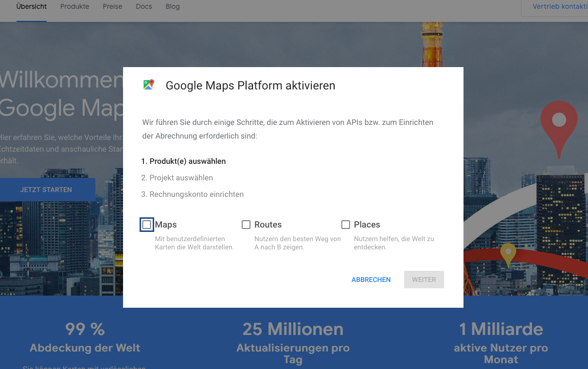Tick the Routes checkbox
The width and height of the screenshot is (588, 369).
click(x=246, y=225)
